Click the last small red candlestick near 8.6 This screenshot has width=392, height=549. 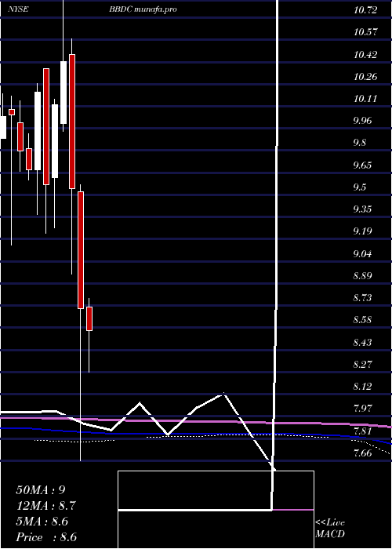(x=89, y=318)
